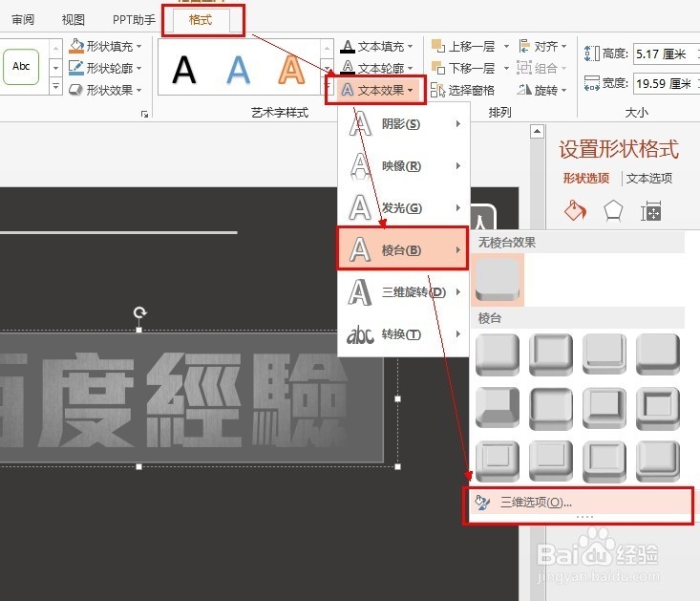The image size is (700, 601).
Task: Choose second bevel preset in row three
Action: (551, 461)
